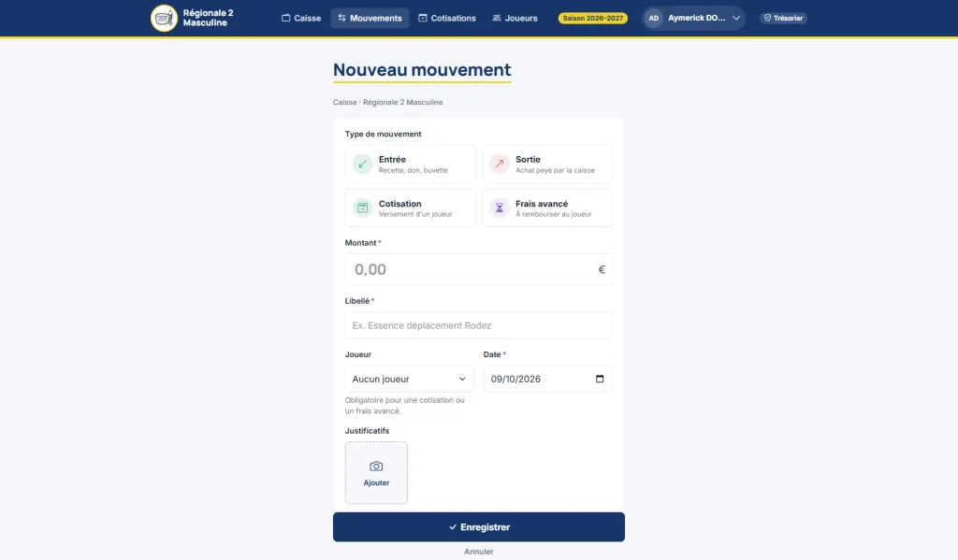Click the Ajouter justificatif photo box

click(x=376, y=473)
